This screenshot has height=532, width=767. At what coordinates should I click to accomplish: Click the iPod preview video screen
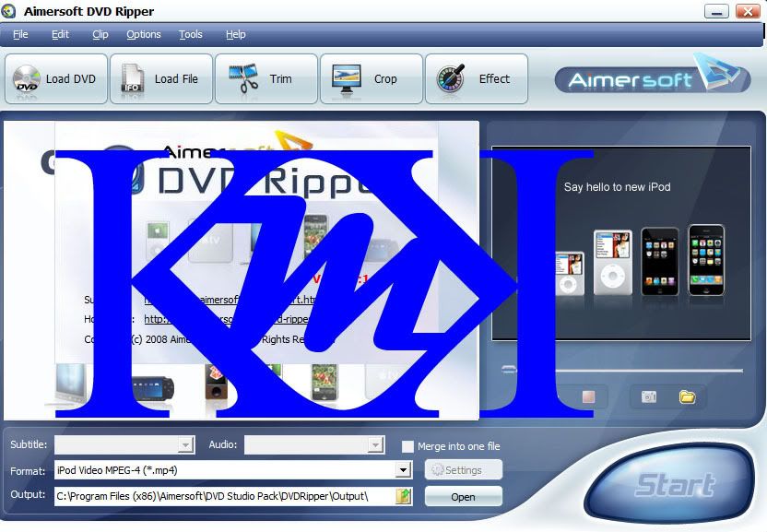[621, 242]
